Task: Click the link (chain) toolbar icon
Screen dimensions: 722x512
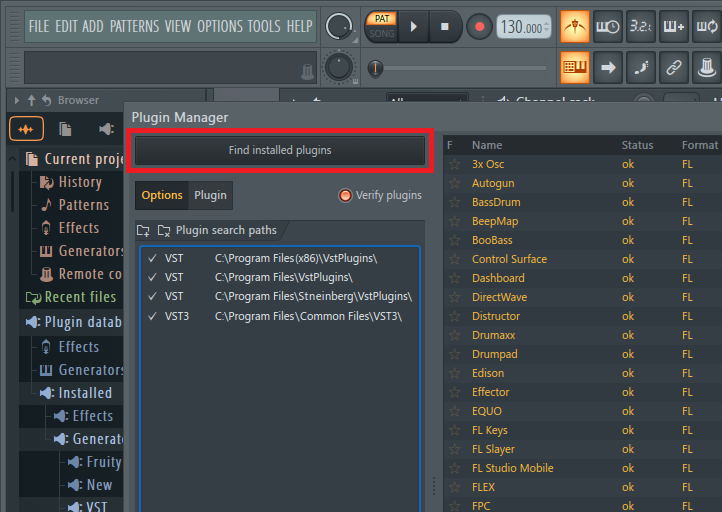Action: coord(673,68)
